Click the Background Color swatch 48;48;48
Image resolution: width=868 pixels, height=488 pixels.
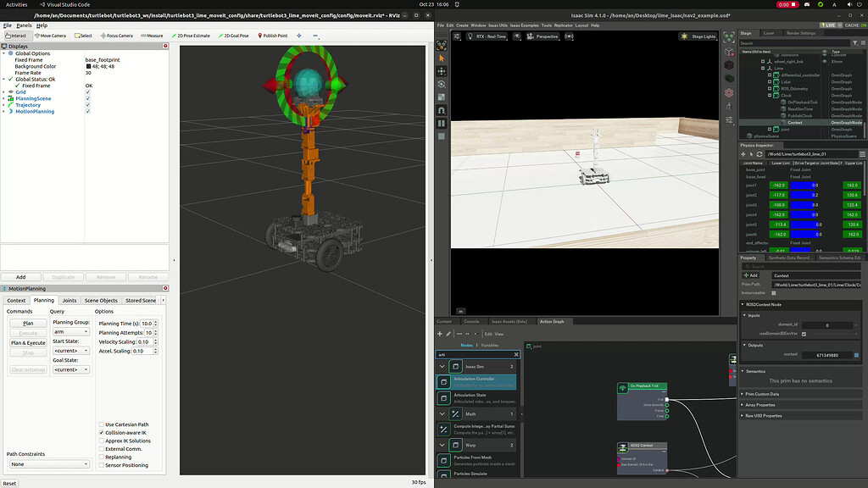[x=102, y=65]
